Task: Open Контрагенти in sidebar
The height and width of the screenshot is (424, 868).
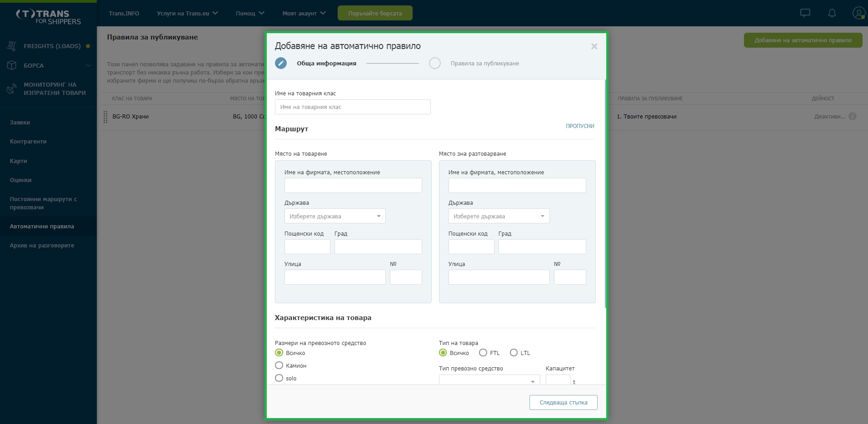Action: 28,142
